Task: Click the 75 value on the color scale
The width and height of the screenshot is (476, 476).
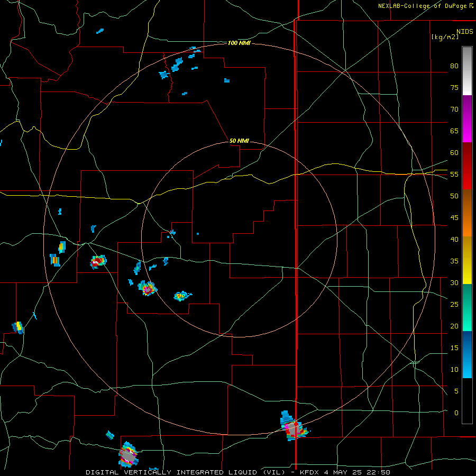Action: [454, 87]
